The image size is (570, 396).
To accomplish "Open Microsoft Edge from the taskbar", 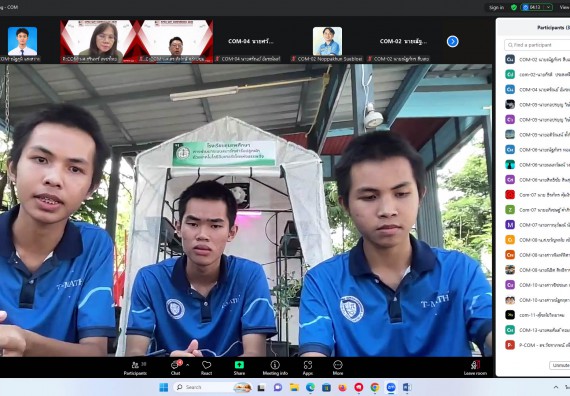I will click(x=310, y=388).
